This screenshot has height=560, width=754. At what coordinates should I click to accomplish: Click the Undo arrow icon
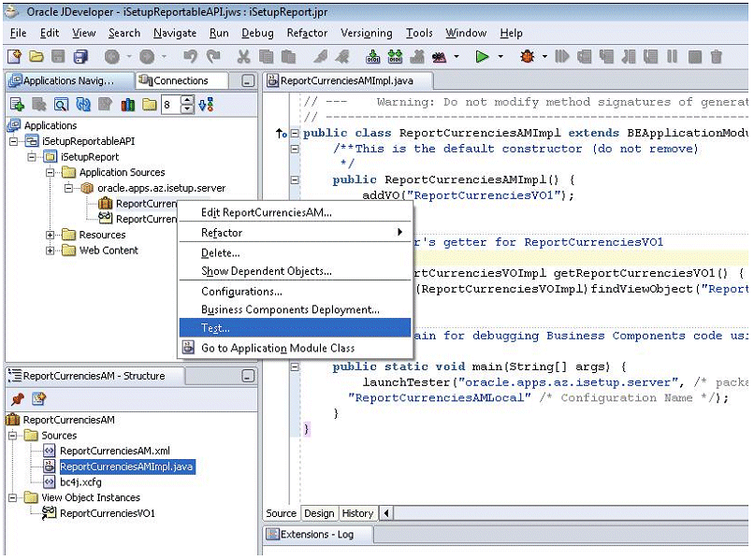pos(190,57)
